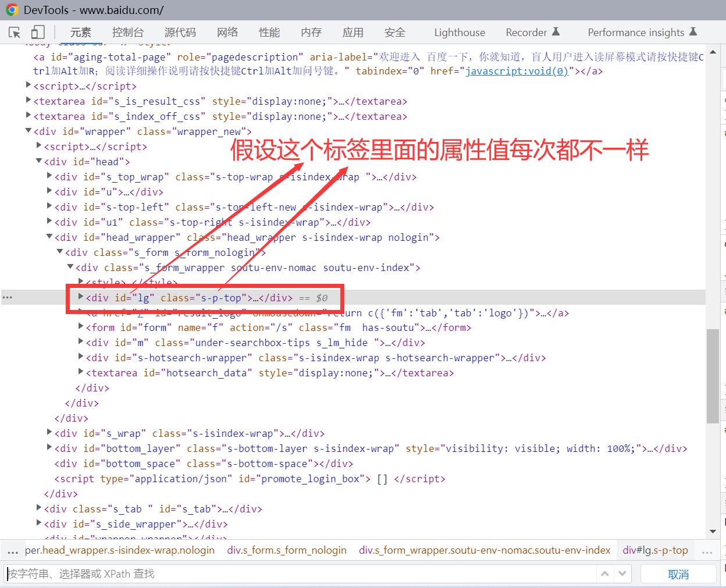Jump to next search result arrow
Viewport: 726px width, 588px height.
(622, 573)
